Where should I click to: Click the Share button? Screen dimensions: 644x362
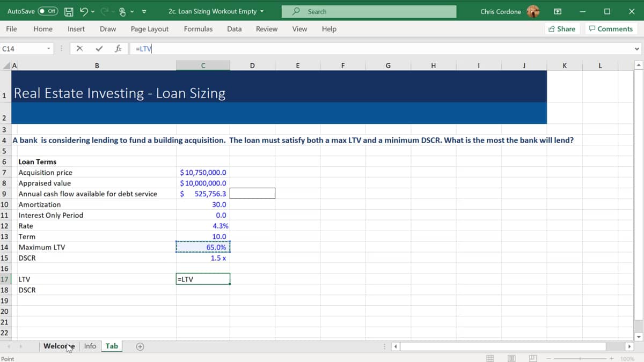(x=562, y=29)
